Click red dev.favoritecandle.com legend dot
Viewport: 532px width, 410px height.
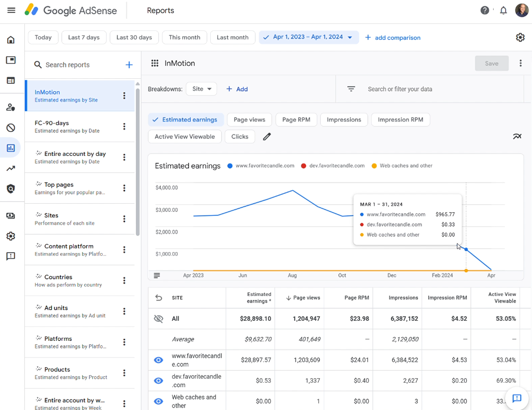pos(304,165)
